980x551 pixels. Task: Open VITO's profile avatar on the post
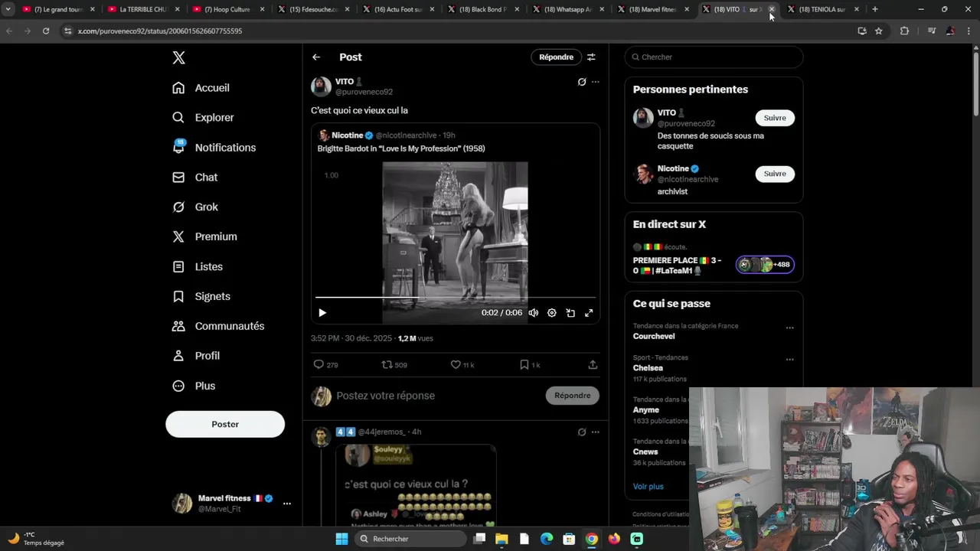[321, 86]
